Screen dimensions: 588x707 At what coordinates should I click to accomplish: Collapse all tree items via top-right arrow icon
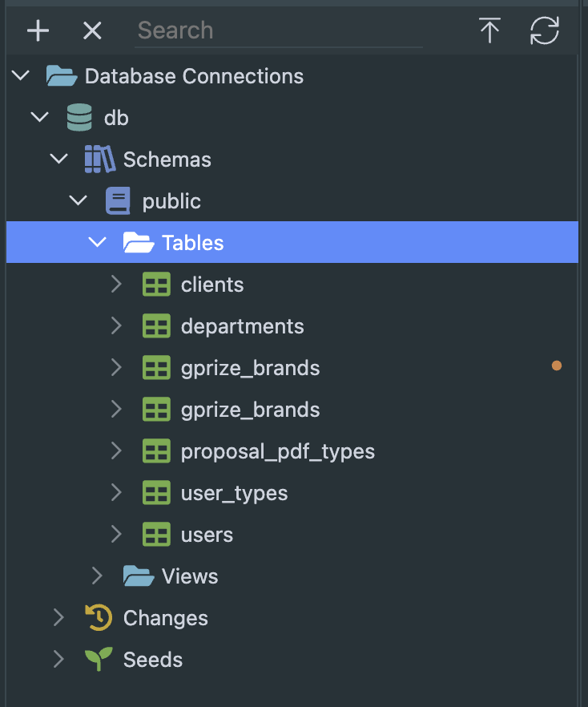point(489,30)
